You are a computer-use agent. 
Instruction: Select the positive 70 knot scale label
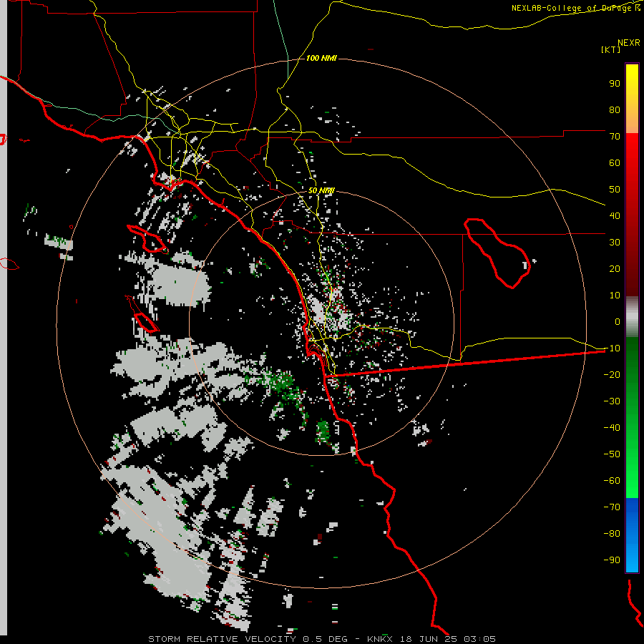click(615, 137)
